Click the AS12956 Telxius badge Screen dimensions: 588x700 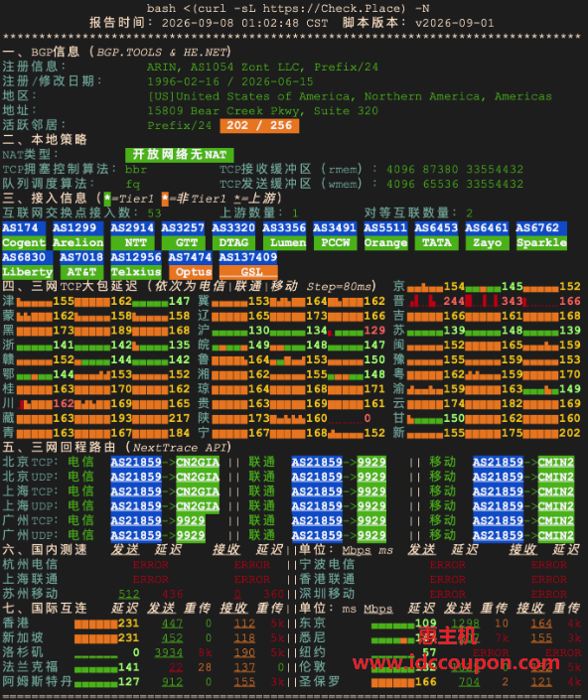click(136, 265)
